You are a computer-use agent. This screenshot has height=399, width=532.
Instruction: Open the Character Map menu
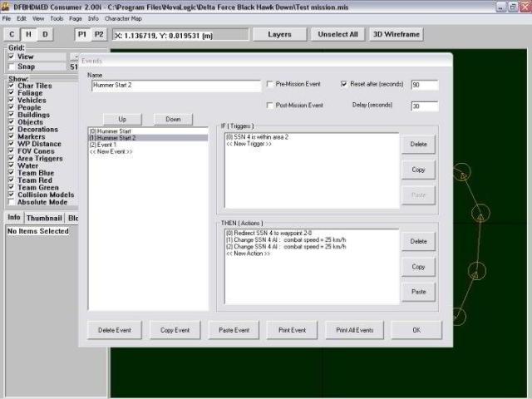[x=123, y=17]
